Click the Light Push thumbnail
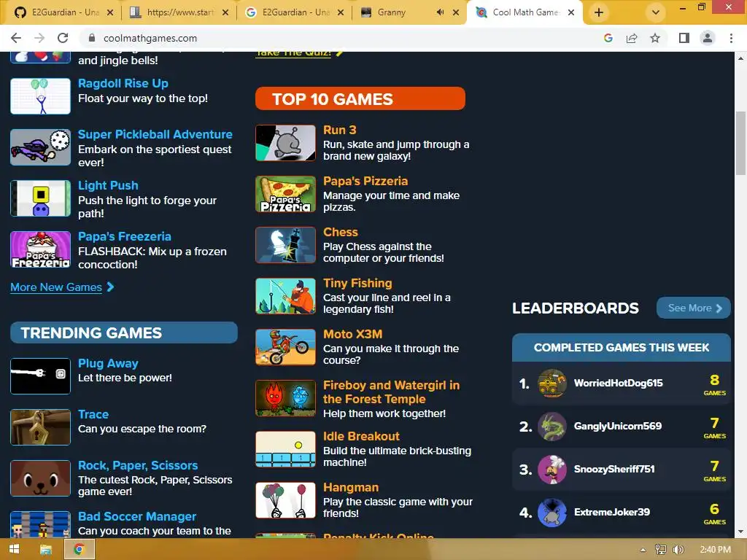This screenshot has height=560, width=747. point(41,198)
